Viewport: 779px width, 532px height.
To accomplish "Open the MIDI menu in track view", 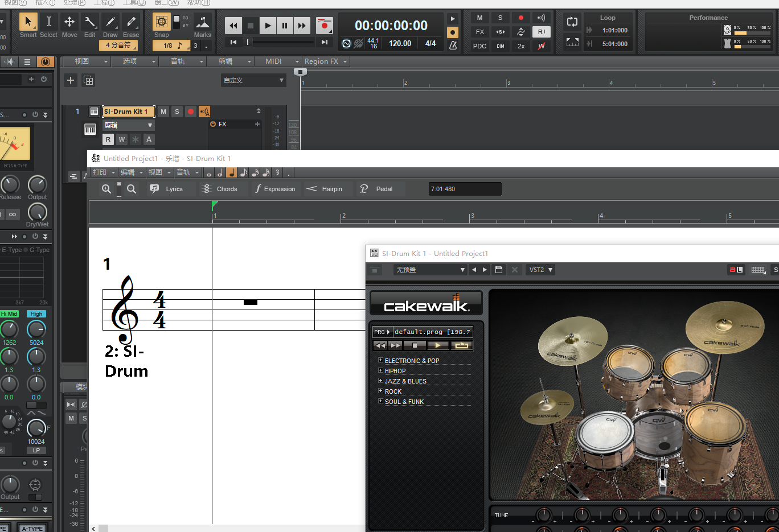I will (279, 61).
